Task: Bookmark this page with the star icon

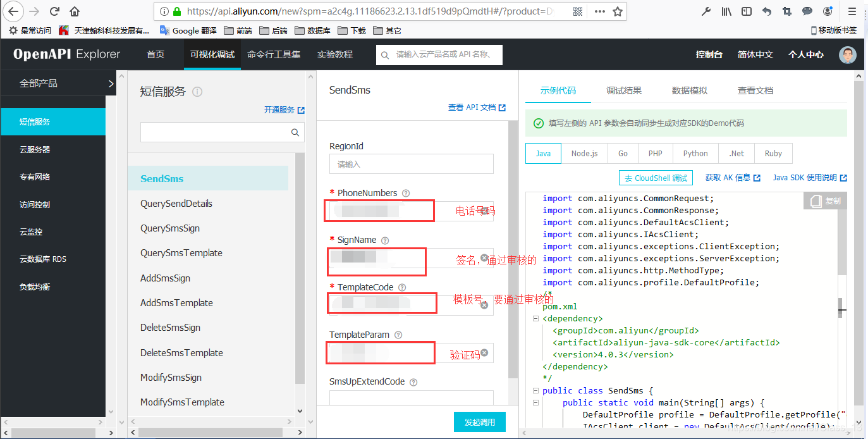Action: (x=618, y=11)
